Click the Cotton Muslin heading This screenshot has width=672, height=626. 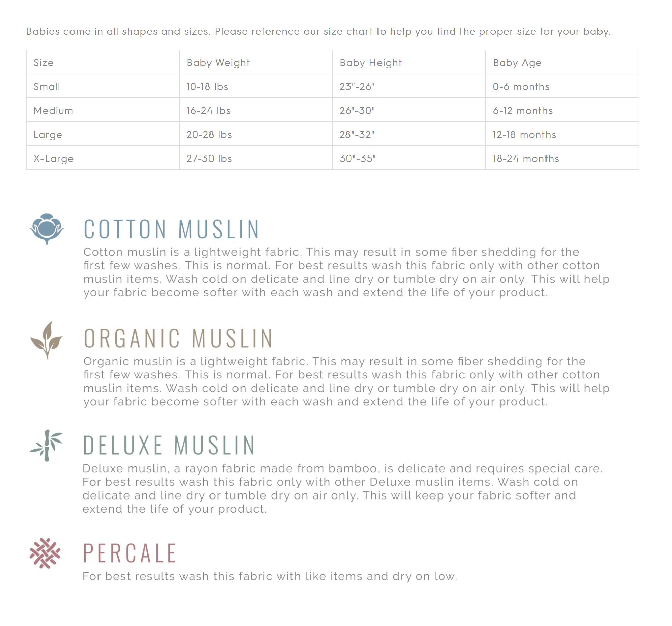(x=171, y=229)
